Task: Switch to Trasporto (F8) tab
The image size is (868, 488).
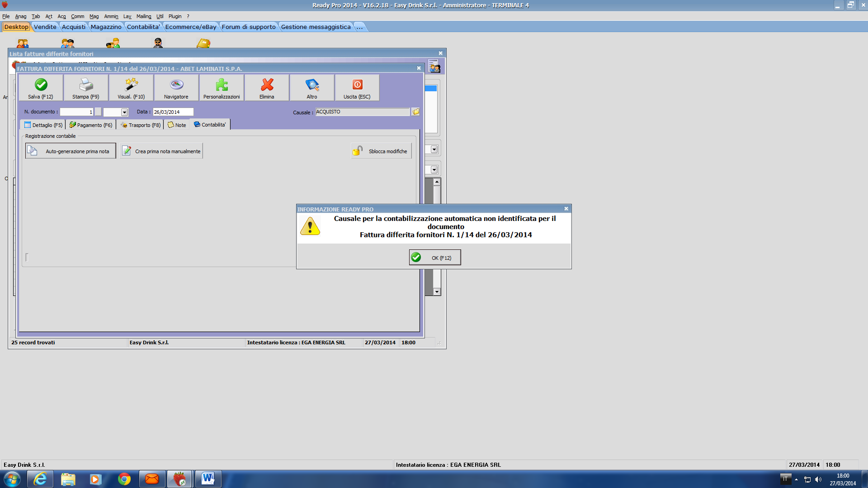Action: point(141,125)
